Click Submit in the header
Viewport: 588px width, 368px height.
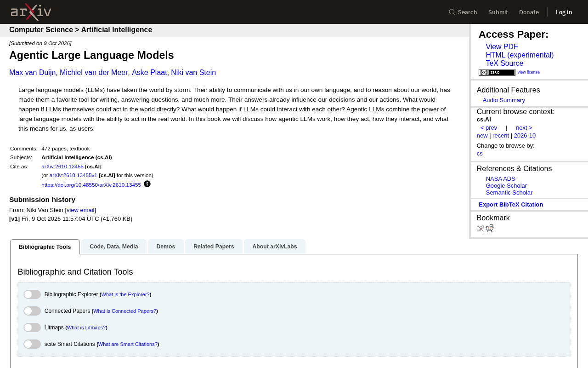point(498,12)
